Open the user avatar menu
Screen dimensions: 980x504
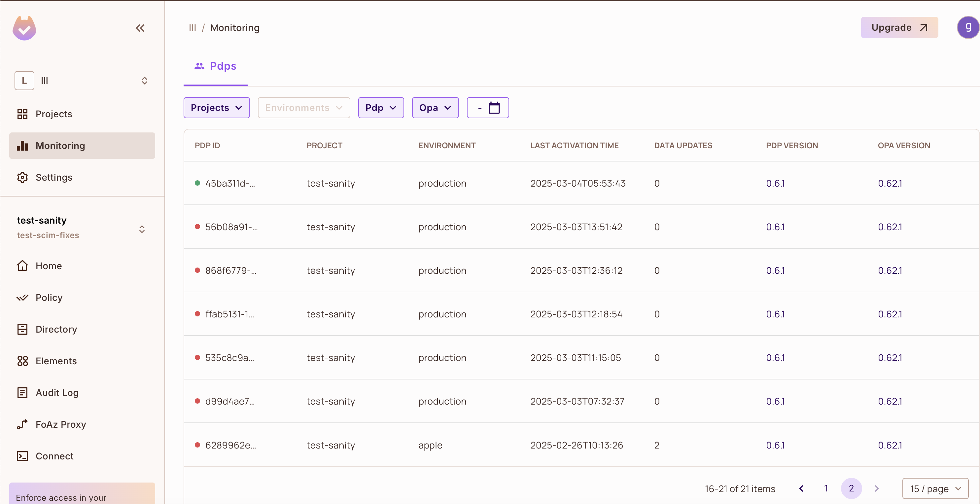(967, 27)
